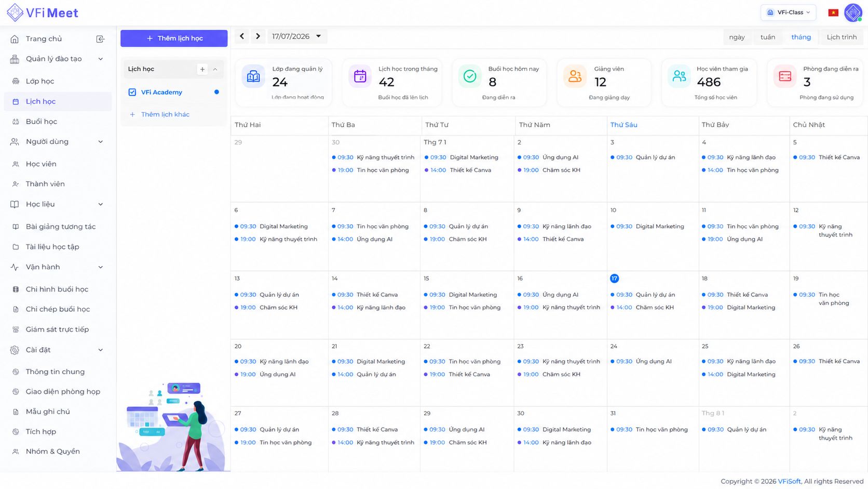Open the 09:30 Quản lý dự án event on day 3
The width and height of the screenshot is (868, 489).
[x=643, y=157]
